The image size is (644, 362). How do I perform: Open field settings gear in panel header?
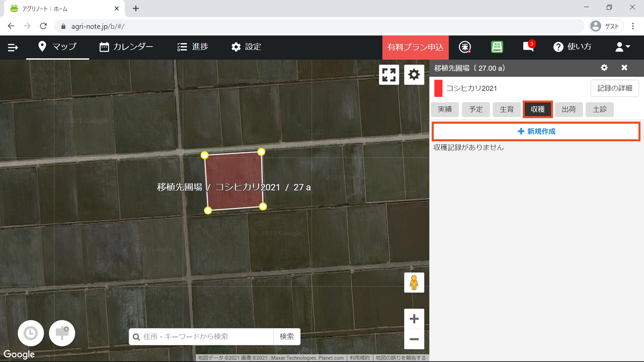604,68
